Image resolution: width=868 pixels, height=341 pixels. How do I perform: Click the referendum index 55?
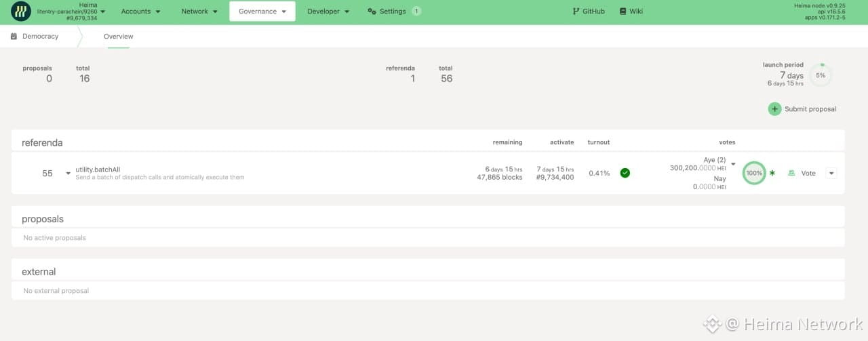tap(47, 174)
